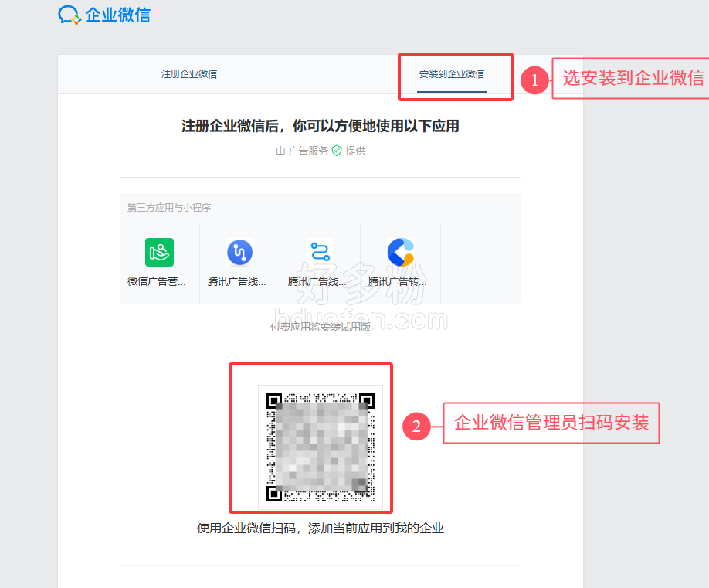Open the 腾讯广告转 app icon
This screenshot has width=709, height=588.
pos(400,252)
